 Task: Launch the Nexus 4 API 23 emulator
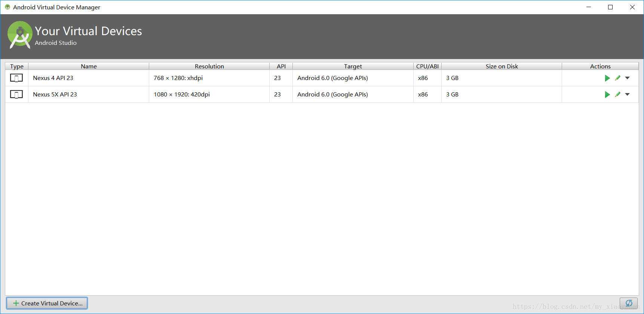[x=607, y=78]
